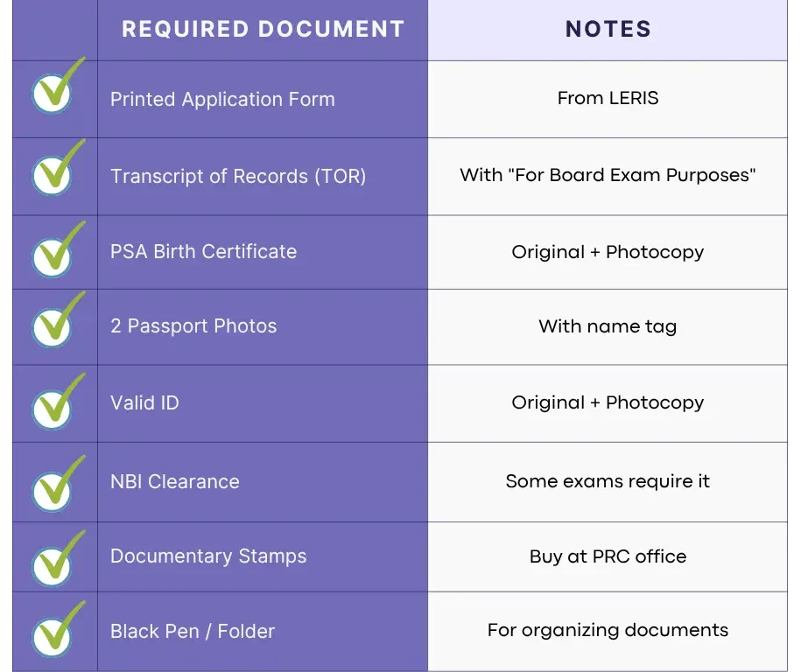Click the From LERIS note
801x672 pixels.
[x=608, y=98]
